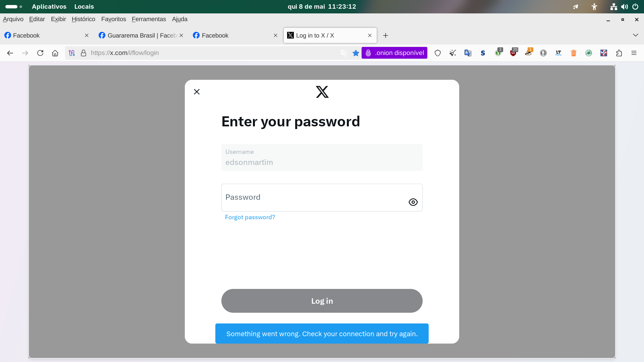Screen dimensions: 644x362
Task: Open the uBlock Origin extension icon
Action: point(513,53)
